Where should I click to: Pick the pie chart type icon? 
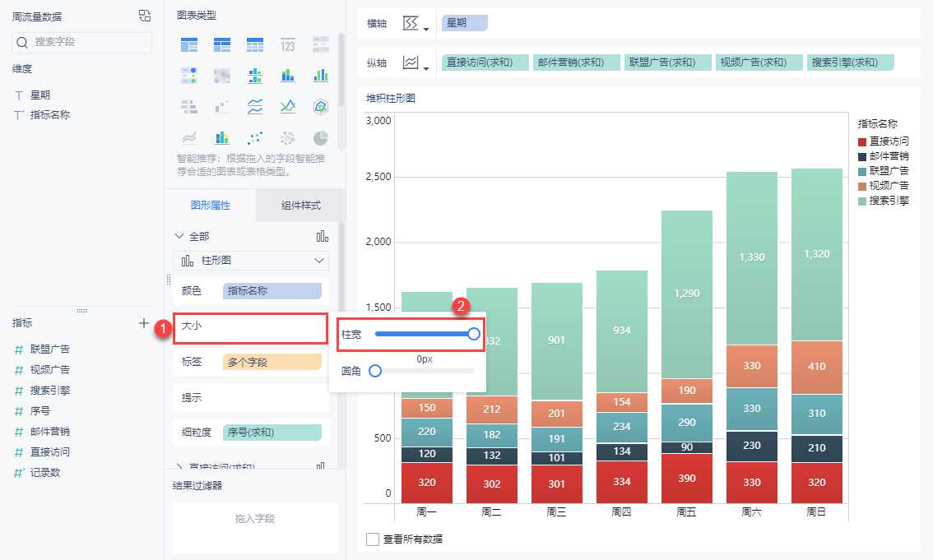click(321, 137)
